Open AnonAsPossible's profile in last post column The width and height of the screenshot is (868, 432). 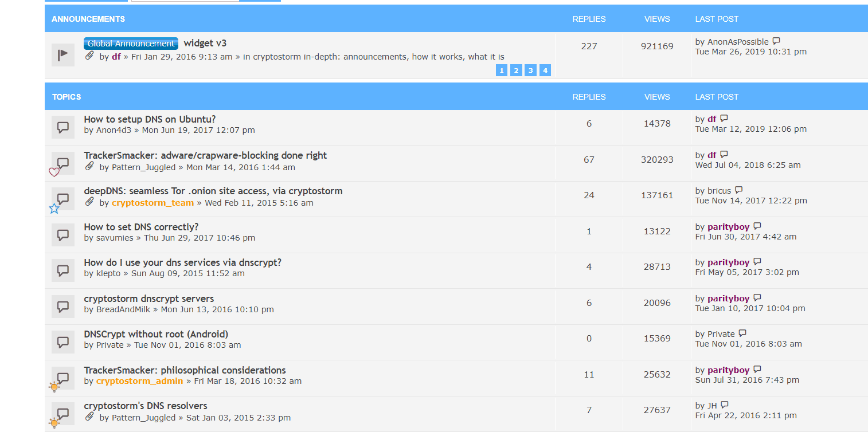point(738,42)
